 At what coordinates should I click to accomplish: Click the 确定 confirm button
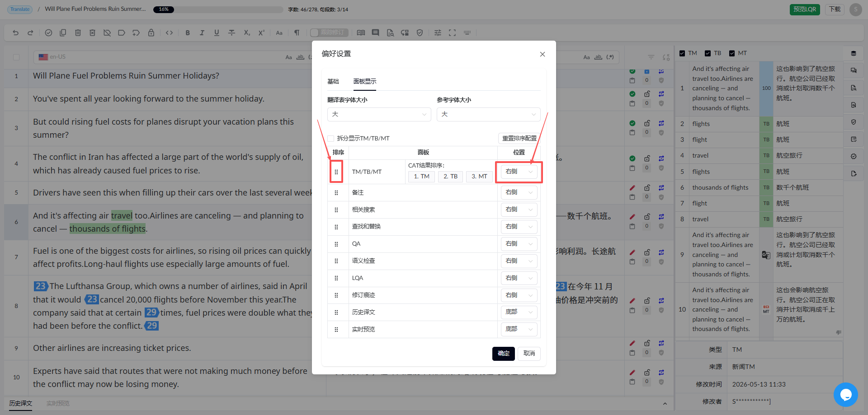504,353
